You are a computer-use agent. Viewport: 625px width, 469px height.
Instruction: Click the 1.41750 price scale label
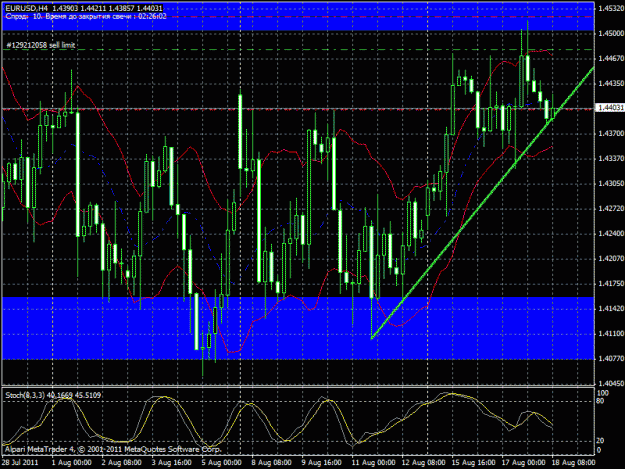[x=611, y=284]
